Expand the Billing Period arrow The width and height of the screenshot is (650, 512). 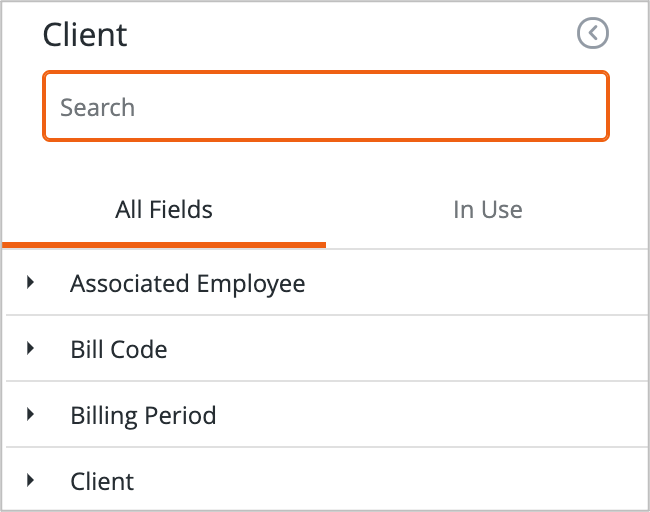(31, 414)
